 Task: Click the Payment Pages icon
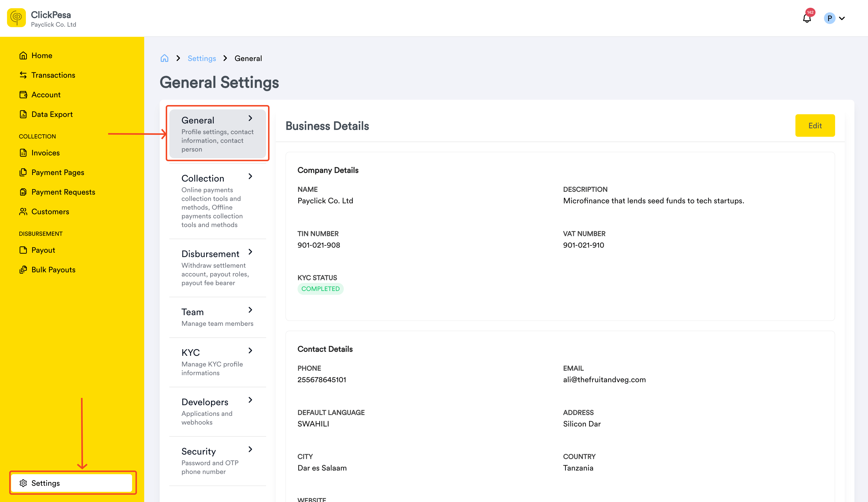(23, 172)
